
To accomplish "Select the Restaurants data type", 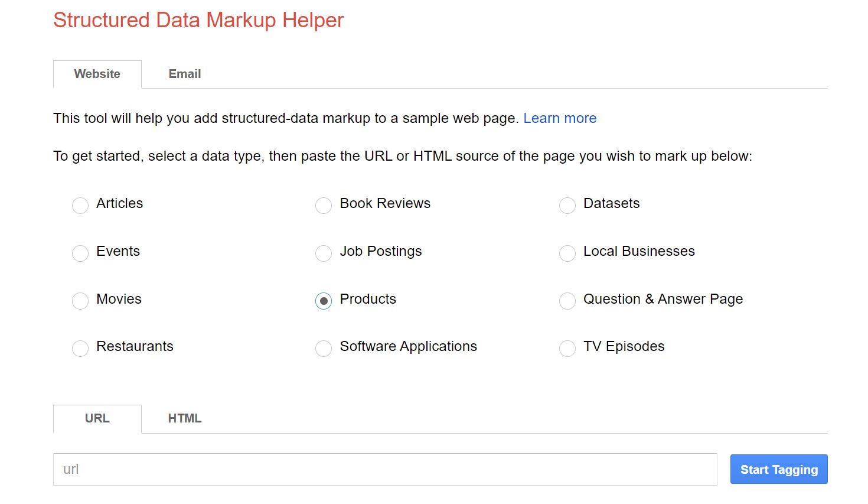I will click(80, 348).
